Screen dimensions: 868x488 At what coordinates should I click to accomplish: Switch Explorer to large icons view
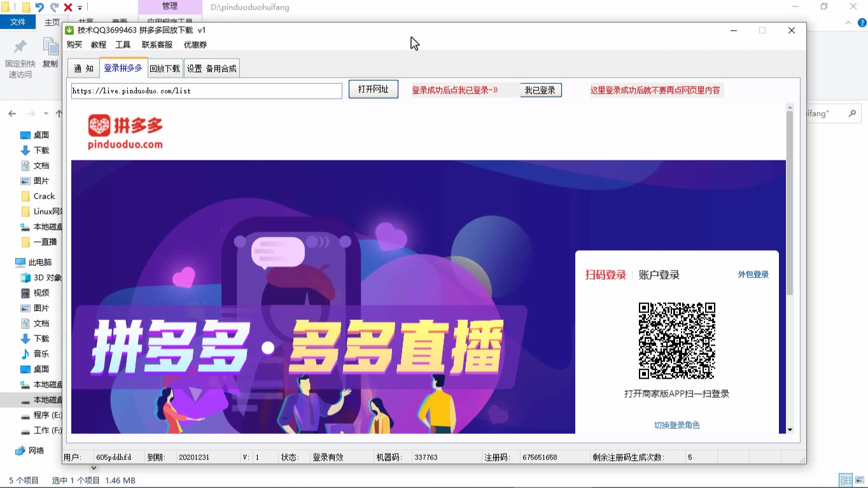(860, 480)
